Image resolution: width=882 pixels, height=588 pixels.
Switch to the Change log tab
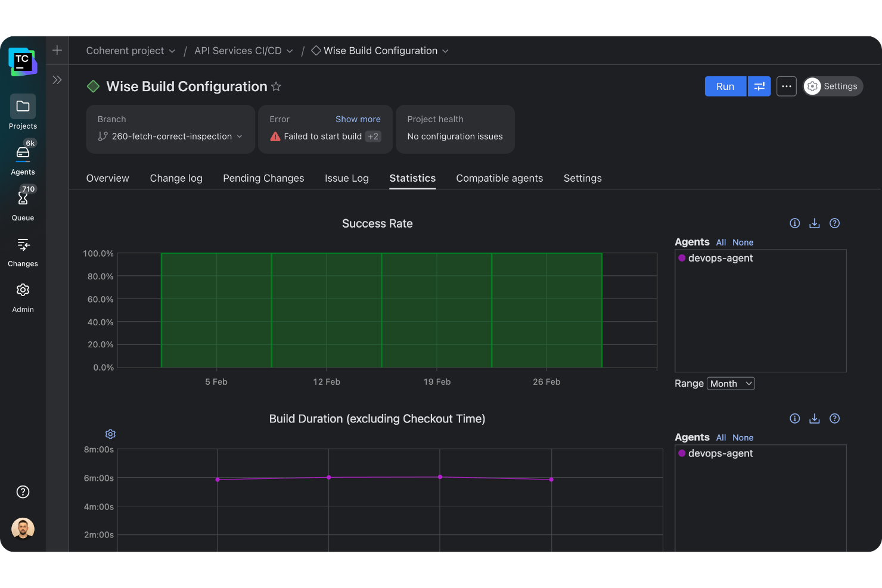point(176,178)
